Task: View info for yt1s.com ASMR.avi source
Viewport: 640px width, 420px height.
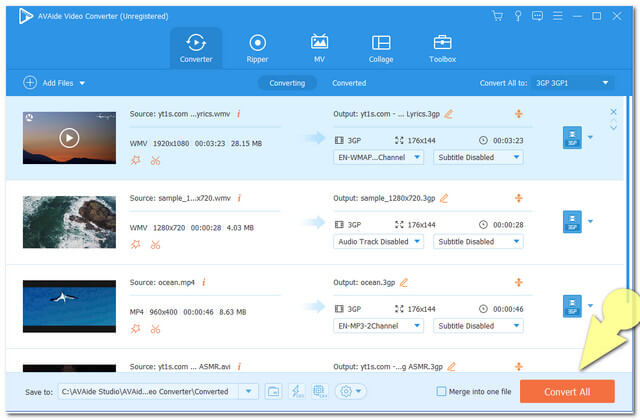Action: click(239, 366)
